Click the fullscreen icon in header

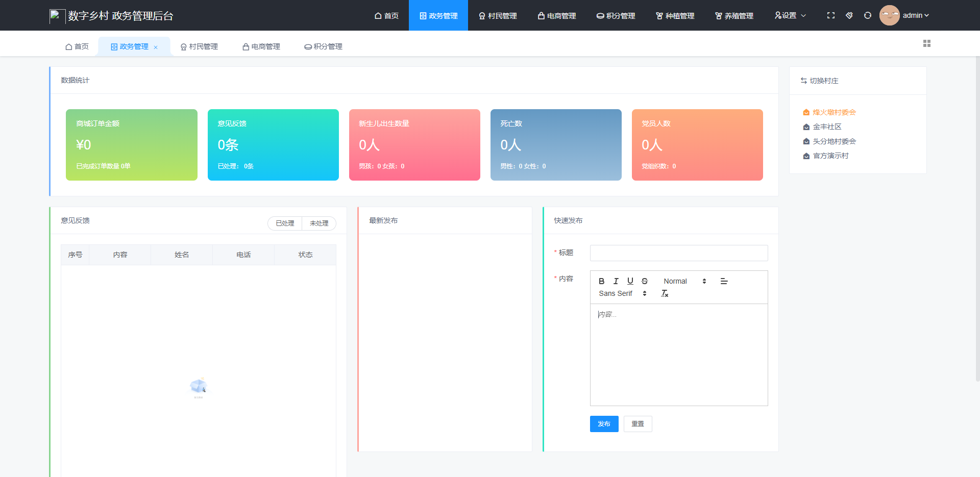point(830,15)
